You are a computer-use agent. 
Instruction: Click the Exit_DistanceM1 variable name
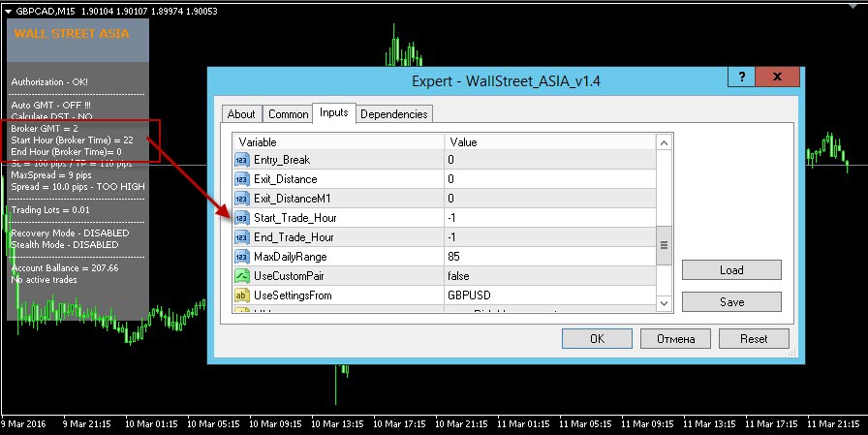(293, 199)
